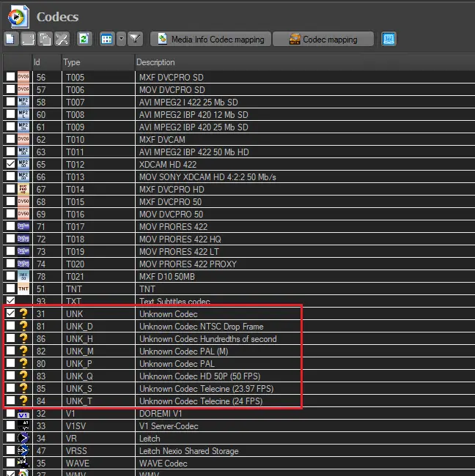Viewport: 475px width, 476px height.
Task: Click the funnel filter icon
Action: click(135, 39)
